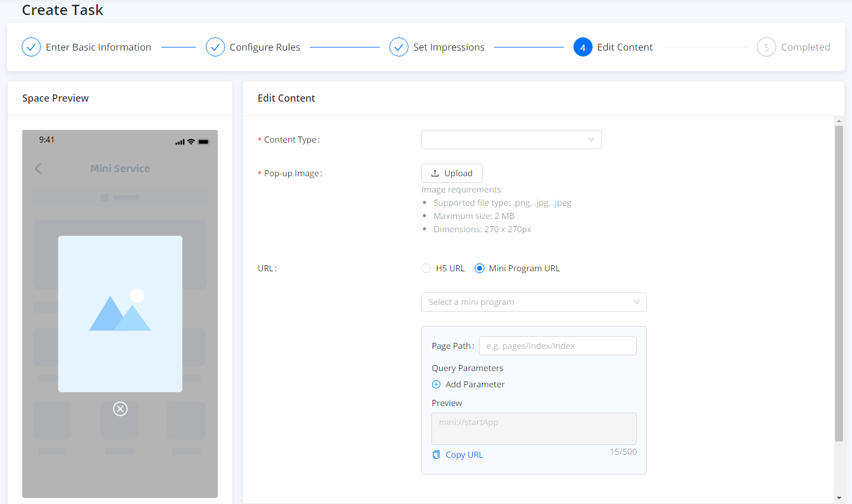Image resolution: width=852 pixels, height=504 pixels.
Task: Select the H5 URL radio button
Action: pyautogui.click(x=426, y=268)
